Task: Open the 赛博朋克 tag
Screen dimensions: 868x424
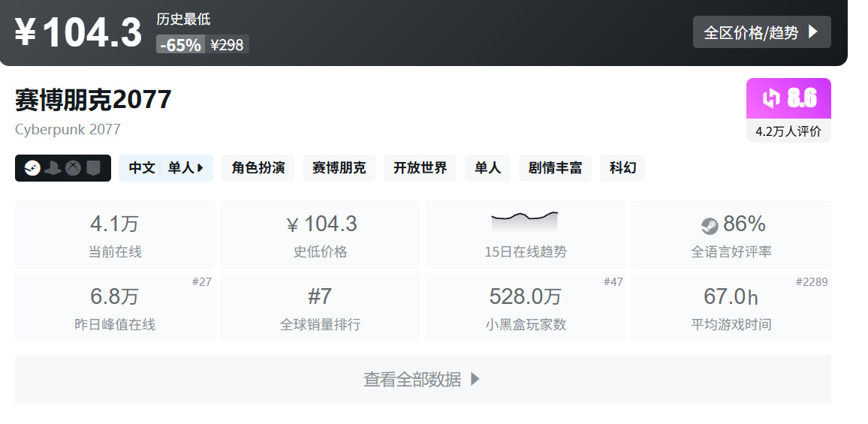Action: pos(339,167)
